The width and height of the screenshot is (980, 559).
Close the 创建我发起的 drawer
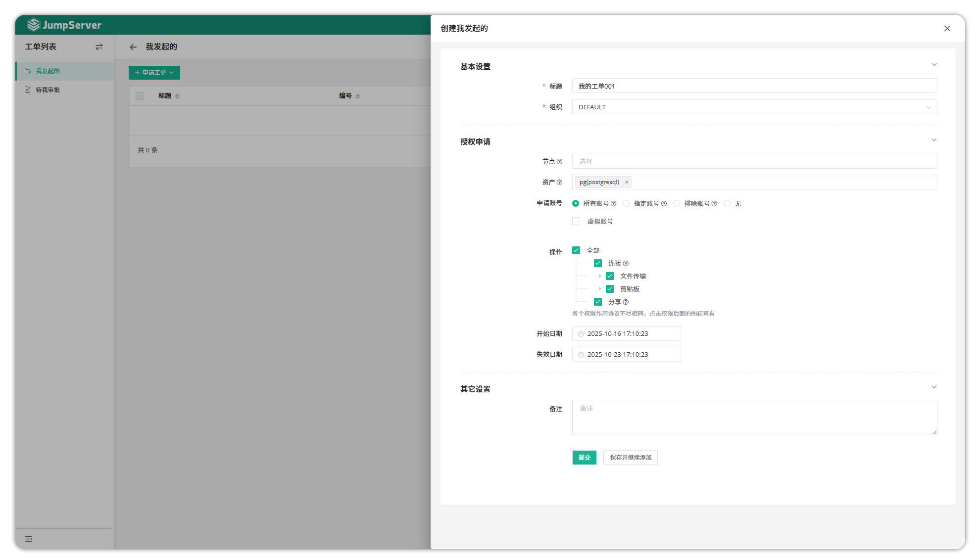pyautogui.click(x=947, y=29)
